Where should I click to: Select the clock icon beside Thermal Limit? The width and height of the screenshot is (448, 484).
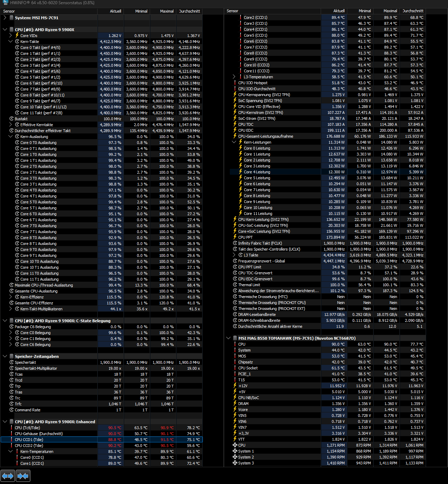(235, 285)
